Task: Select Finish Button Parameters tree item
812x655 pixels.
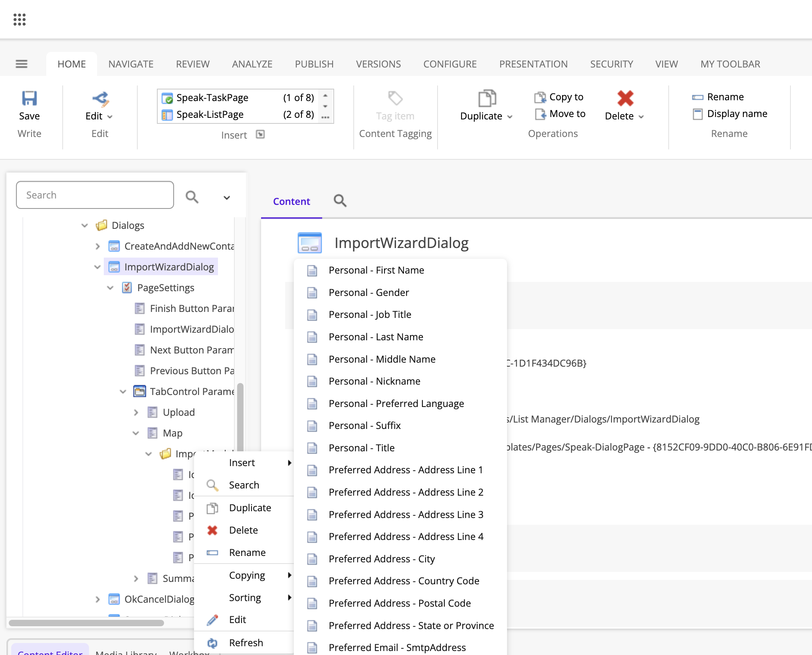Action: point(184,309)
